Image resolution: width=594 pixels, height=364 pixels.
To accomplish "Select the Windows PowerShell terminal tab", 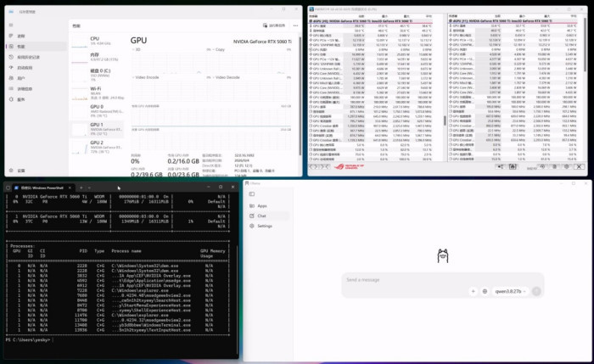I will [42, 188].
